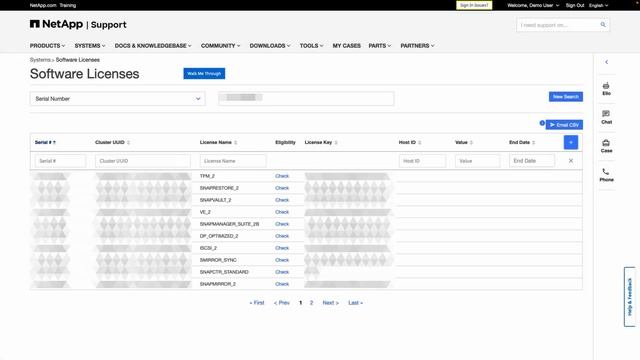This screenshot has width=640, height=360.
Task: Go to First page
Action: point(257,303)
